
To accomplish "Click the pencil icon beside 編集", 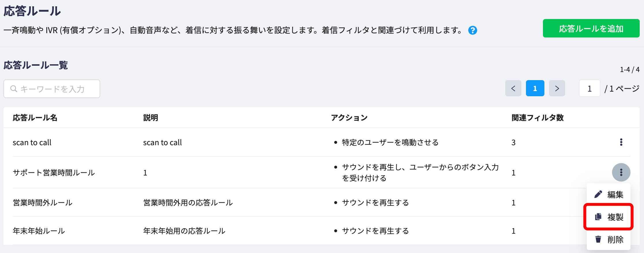I will click(598, 195).
